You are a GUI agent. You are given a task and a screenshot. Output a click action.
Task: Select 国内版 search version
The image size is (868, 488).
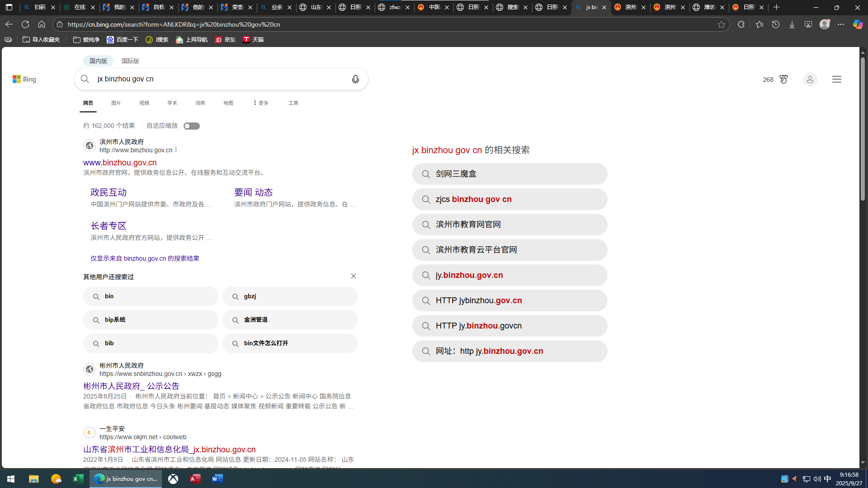pos(98,61)
